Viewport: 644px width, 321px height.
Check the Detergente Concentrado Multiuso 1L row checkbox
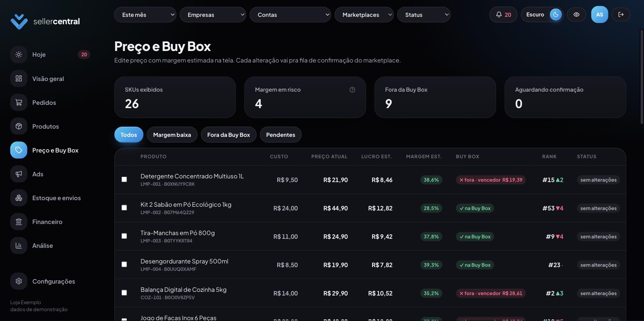click(x=124, y=179)
